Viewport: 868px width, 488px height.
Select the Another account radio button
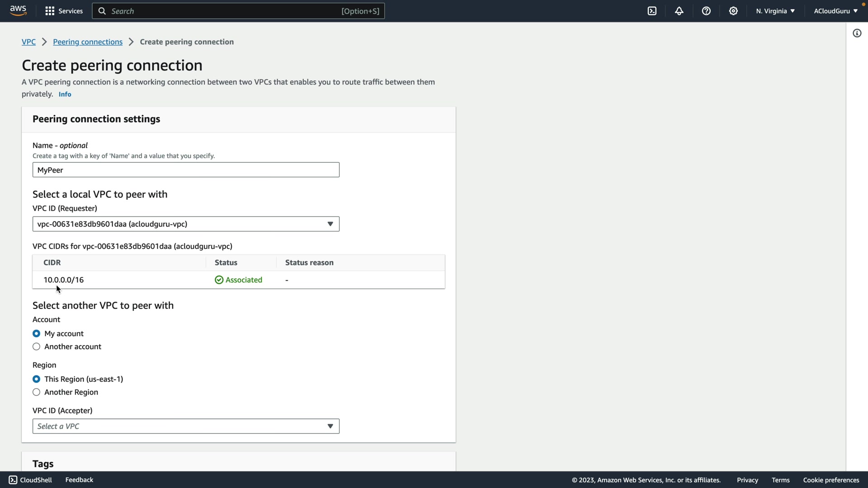37,347
